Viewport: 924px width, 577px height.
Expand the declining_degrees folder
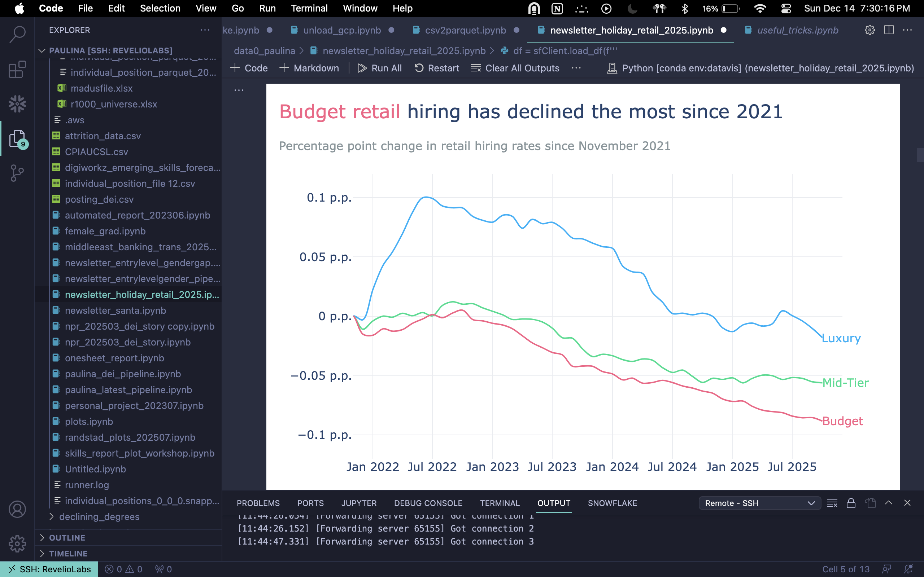pyautogui.click(x=99, y=517)
